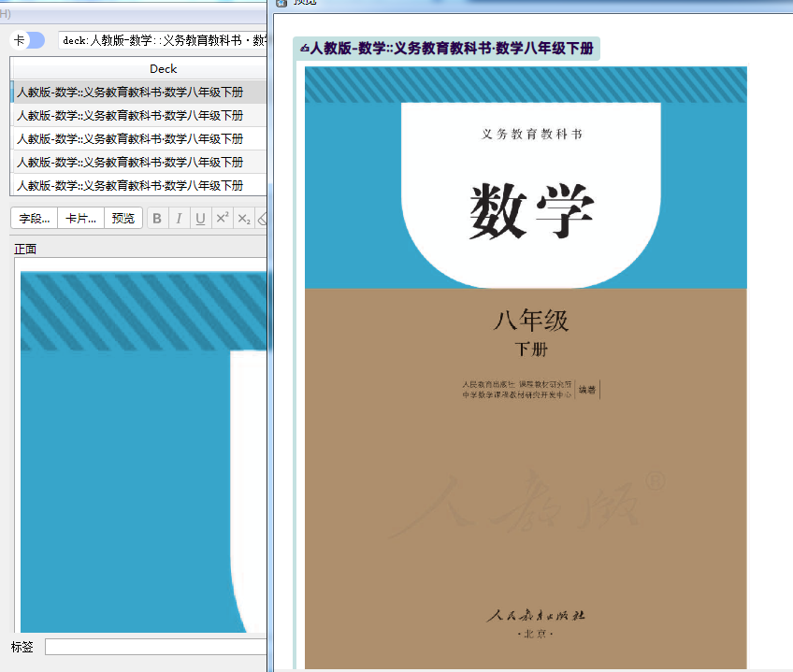
Task: Click the deck search box in browser
Action: (x=163, y=40)
